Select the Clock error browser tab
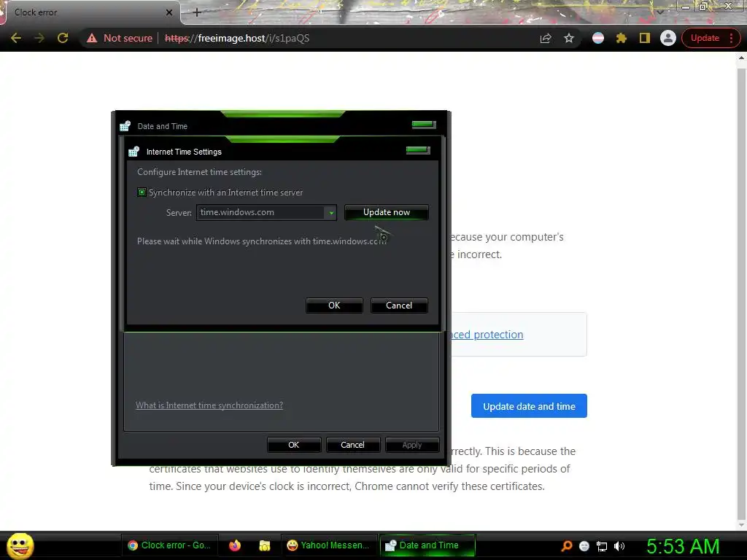This screenshot has height=560, width=747. pos(90,12)
